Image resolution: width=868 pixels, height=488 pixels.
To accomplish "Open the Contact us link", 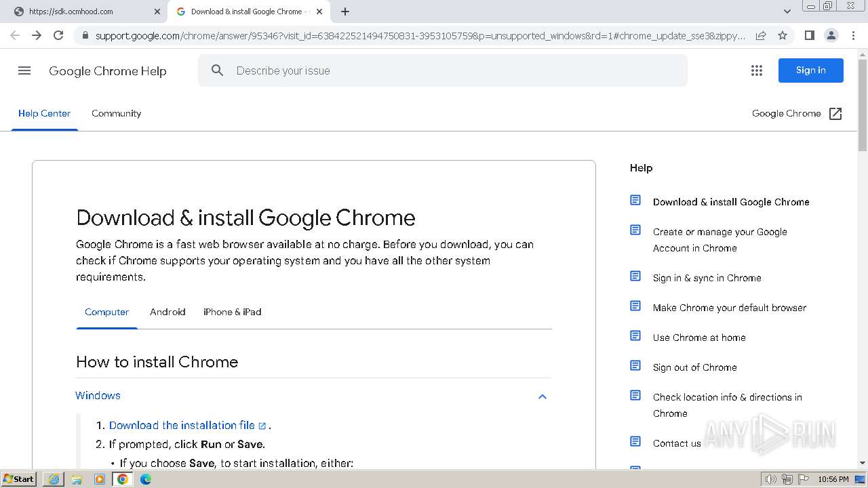I will coord(677,443).
